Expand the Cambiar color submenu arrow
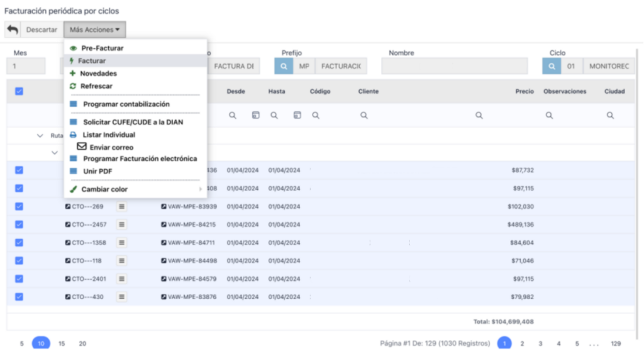 (x=201, y=189)
